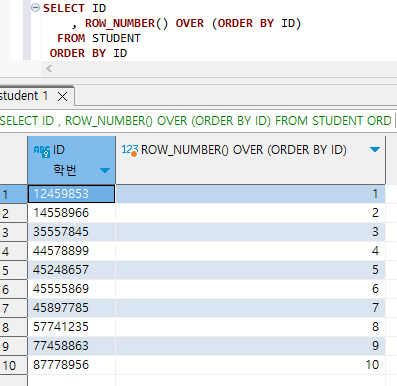Select cell with ID 12459853
This screenshot has width=397, height=386.
click(72, 194)
